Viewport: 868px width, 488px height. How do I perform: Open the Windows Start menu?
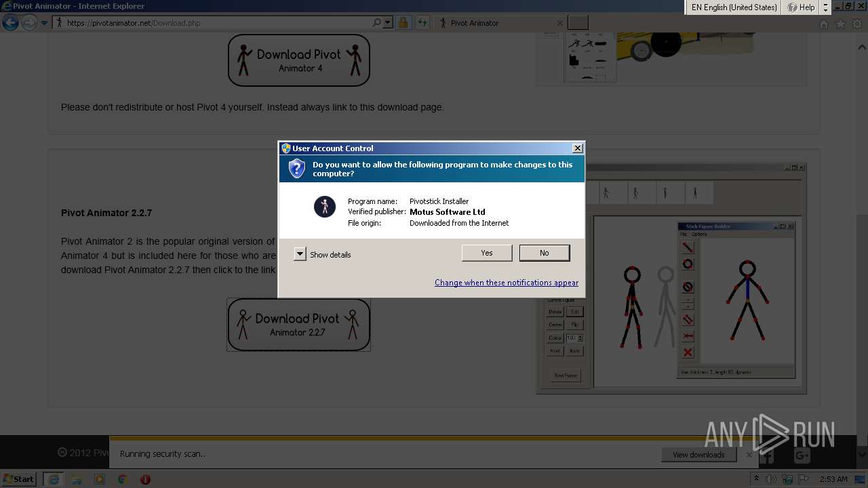point(19,479)
